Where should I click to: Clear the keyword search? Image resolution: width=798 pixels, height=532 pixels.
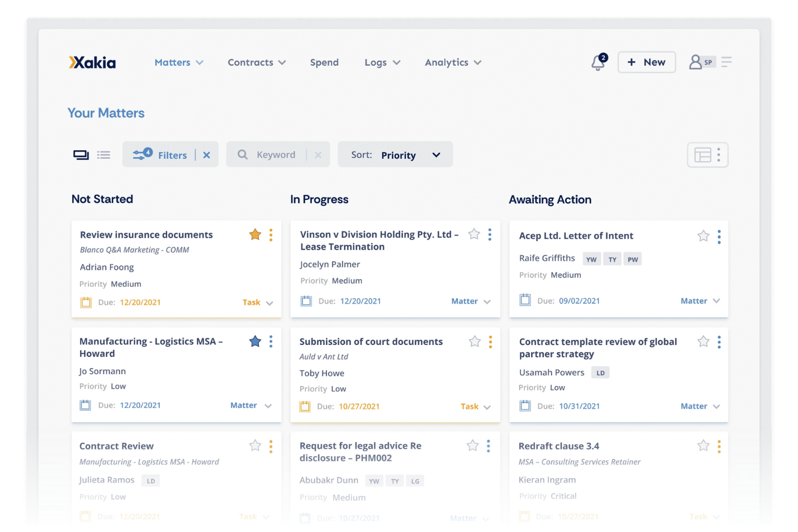(x=318, y=155)
